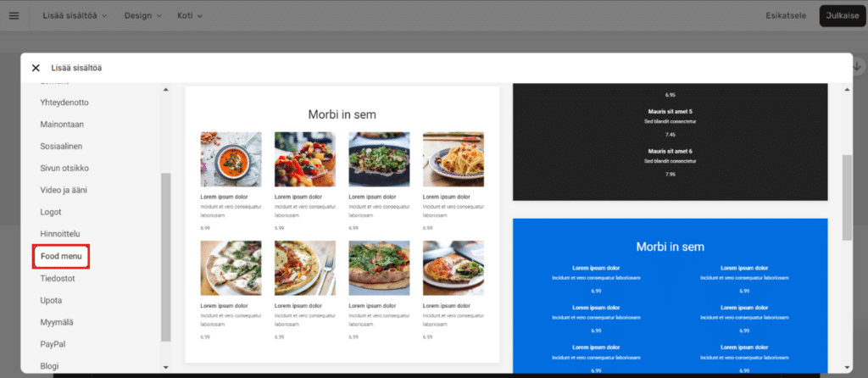Click the soup bowl food image

(231, 159)
